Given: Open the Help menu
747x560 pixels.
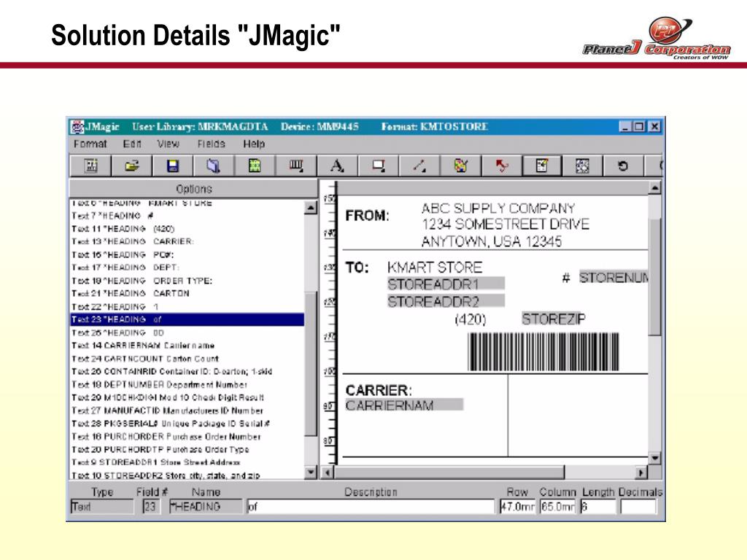Looking at the screenshot, I should pyautogui.click(x=254, y=144).
